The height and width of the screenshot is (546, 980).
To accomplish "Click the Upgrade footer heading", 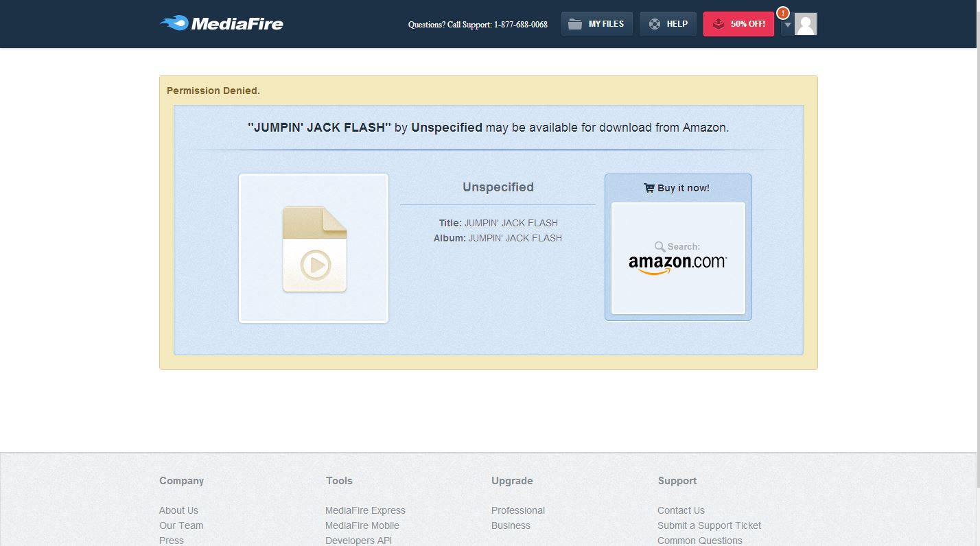I will [x=512, y=481].
